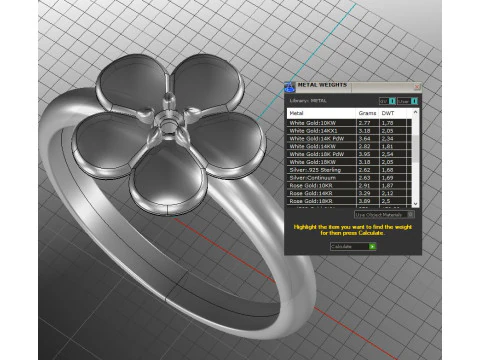The image size is (480, 360).
Task: Select the Silver:Continuum row
Action: [x=349, y=178]
